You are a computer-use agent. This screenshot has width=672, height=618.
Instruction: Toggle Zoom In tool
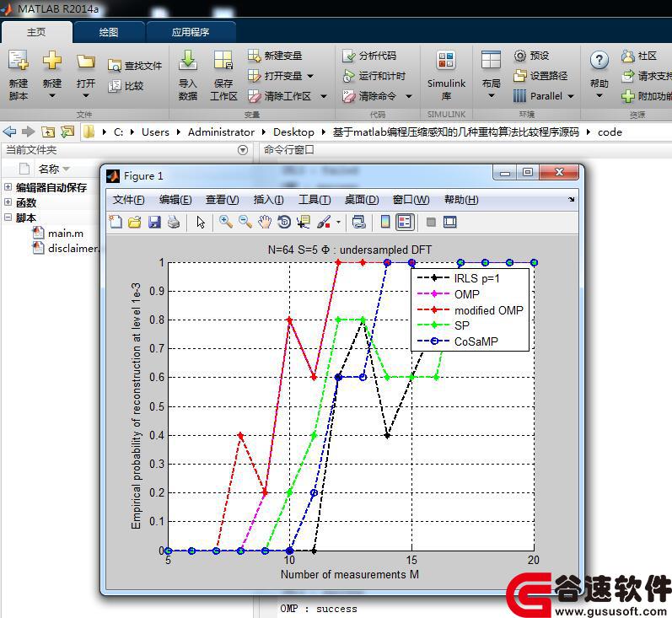225,222
